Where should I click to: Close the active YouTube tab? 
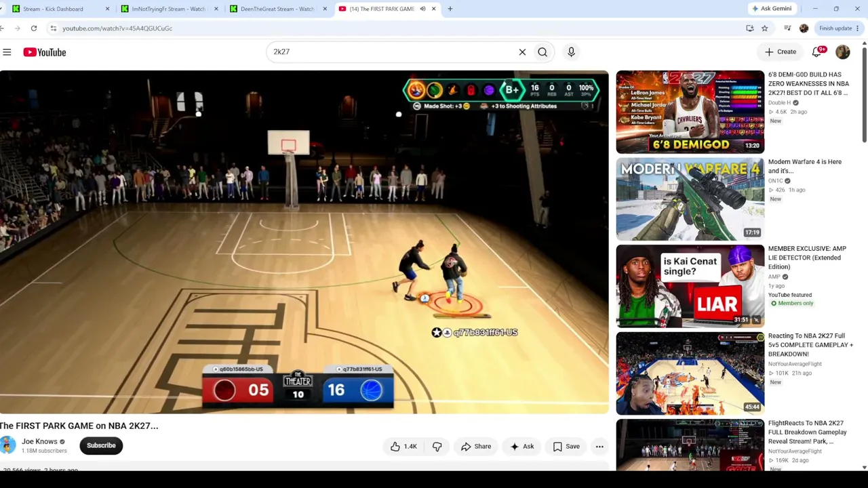[x=433, y=9]
